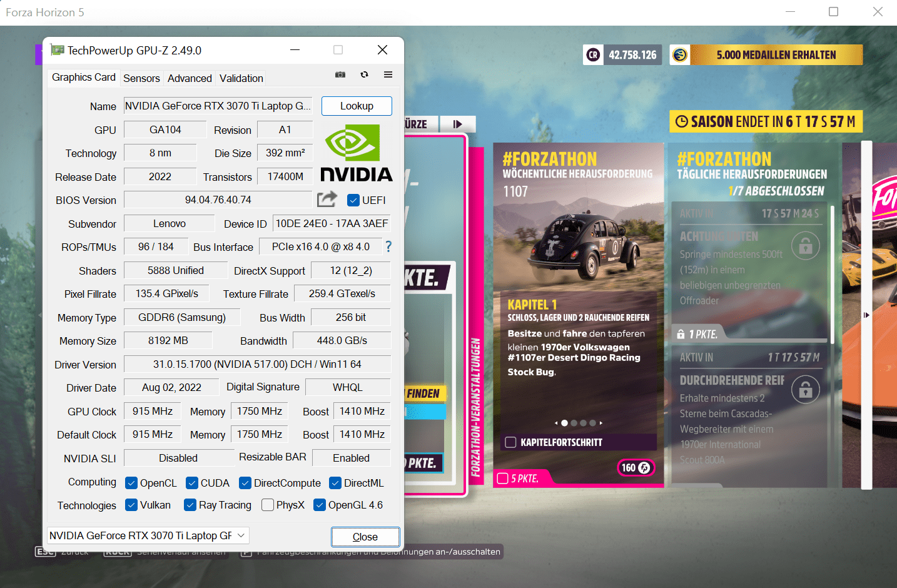Minimize the GPU-Z window
Screen dimensions: 897x588
[295, 49]
